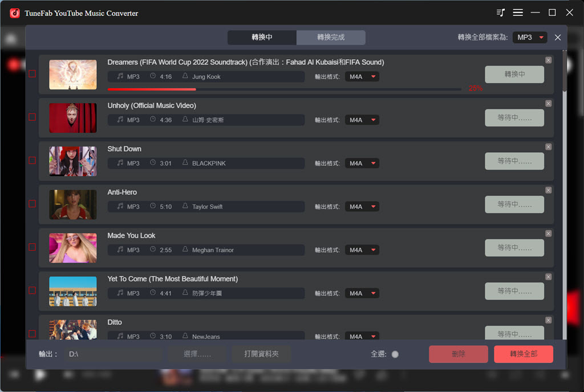
Task: Click the music note icon in Shut Down row
Action: pyautogui.click(x=120, y=163)
